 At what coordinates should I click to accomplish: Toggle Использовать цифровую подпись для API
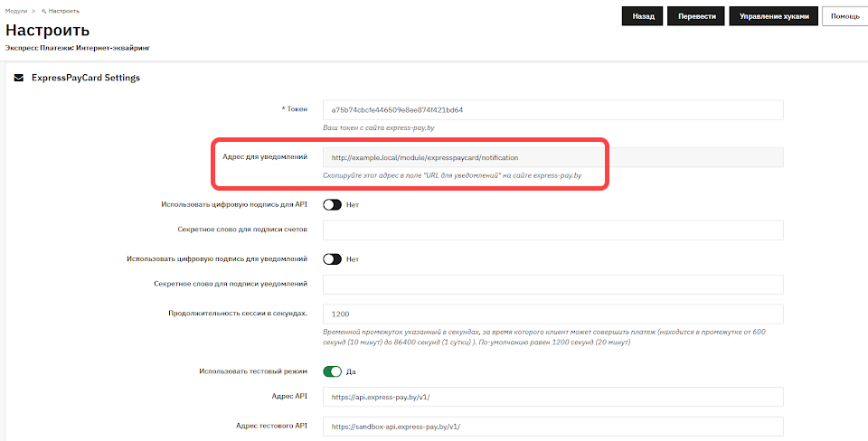[x=333, y=205]
